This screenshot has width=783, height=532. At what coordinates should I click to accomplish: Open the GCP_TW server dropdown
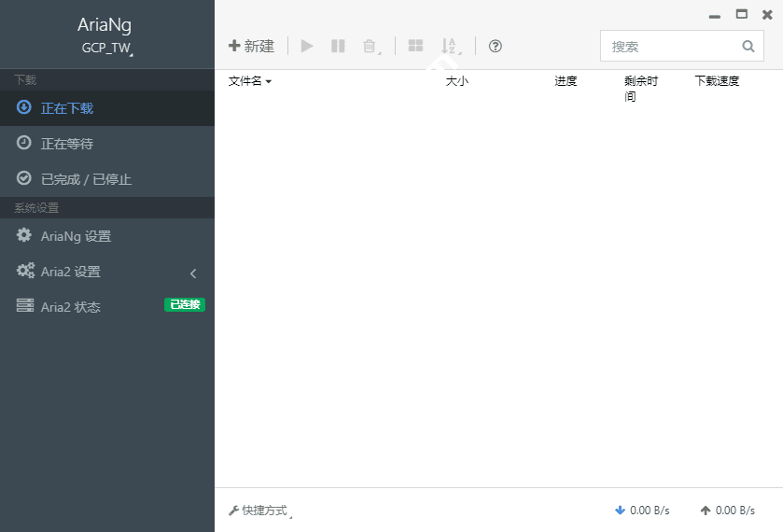(106, 48)
